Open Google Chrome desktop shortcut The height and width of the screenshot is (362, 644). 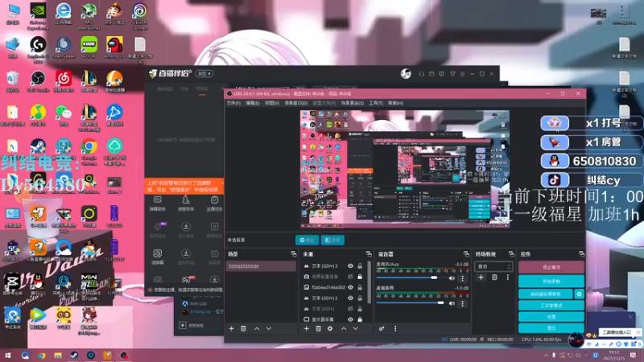click(x=89, y=150)
